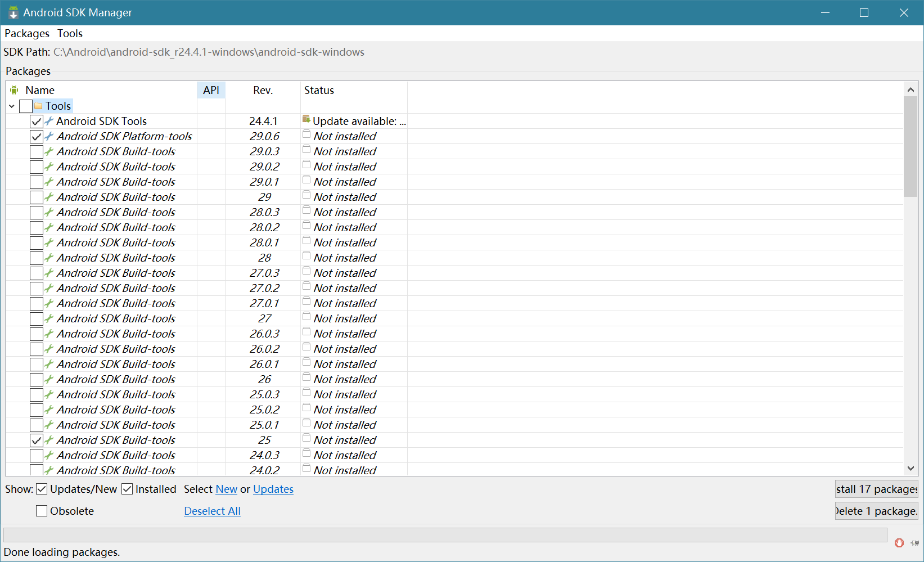Click the Android robot icon in Name header
The width and height of the screenshot is (924, 562).
click(14, 90)
